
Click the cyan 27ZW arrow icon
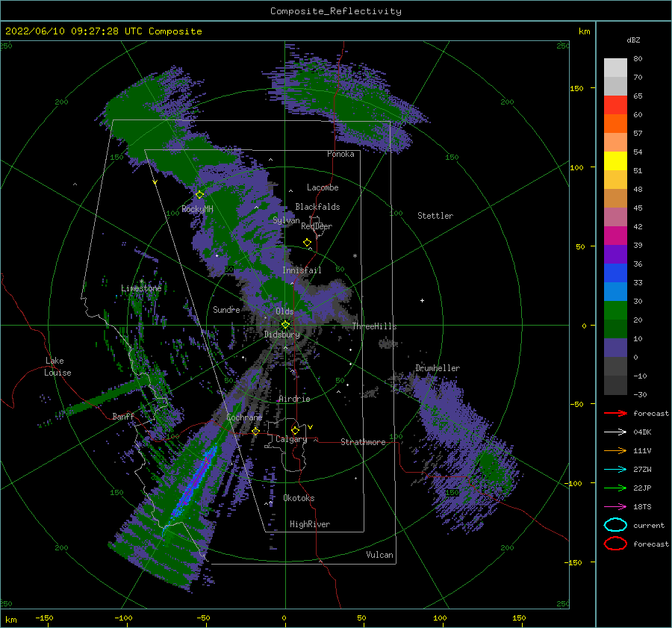(615, 470)
